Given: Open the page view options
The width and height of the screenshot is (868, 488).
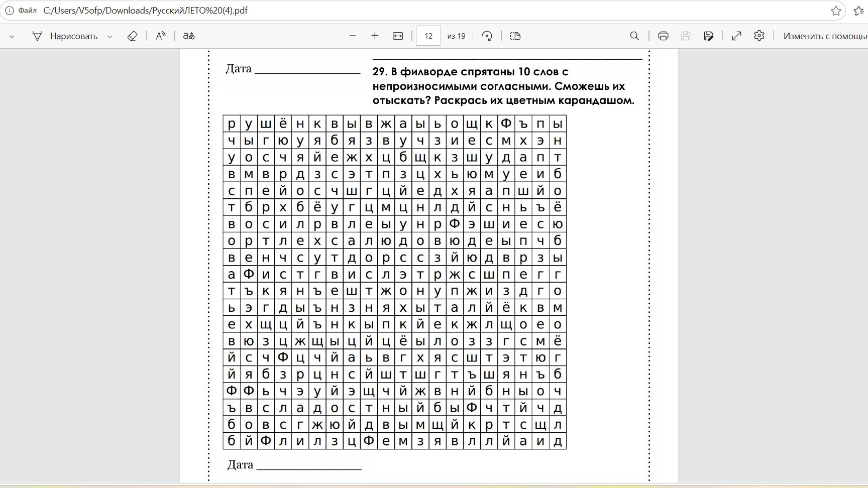Looking at the screenshot, I should (x=515, y=36).
